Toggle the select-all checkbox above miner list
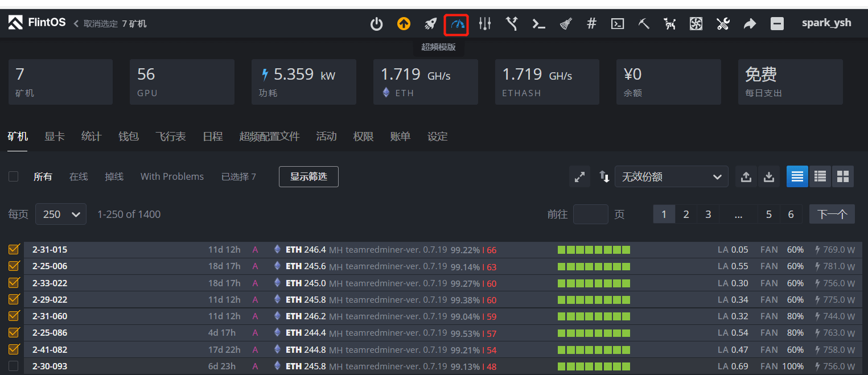Screen dimensions: 868x375 click(x=13, y=176)
